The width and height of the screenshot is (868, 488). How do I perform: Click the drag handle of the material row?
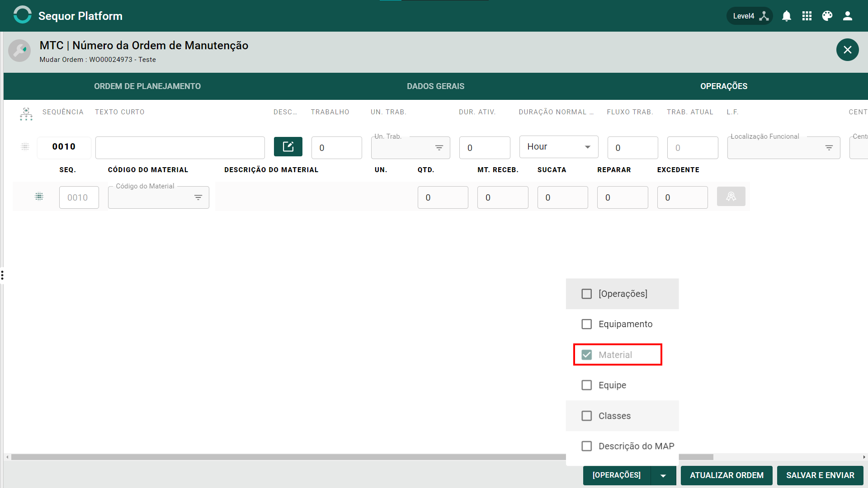pyautogui.click(x=39, y=196)
